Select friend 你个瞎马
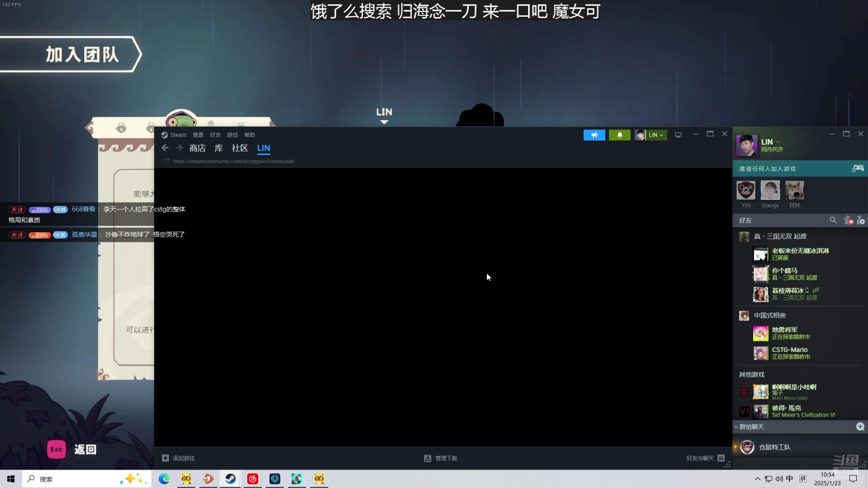The width and height of the screenshot is (868, 488). pos(800,274)
